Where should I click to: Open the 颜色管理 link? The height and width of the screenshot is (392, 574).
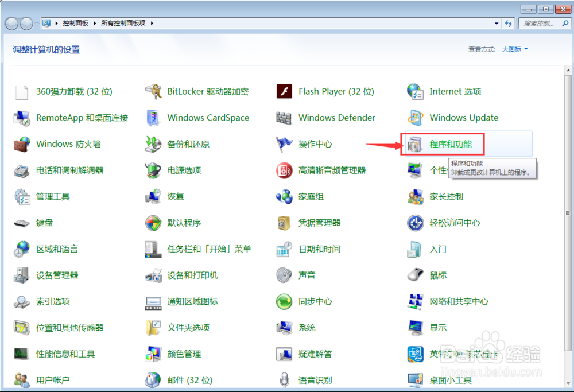[x=184, y=354]
